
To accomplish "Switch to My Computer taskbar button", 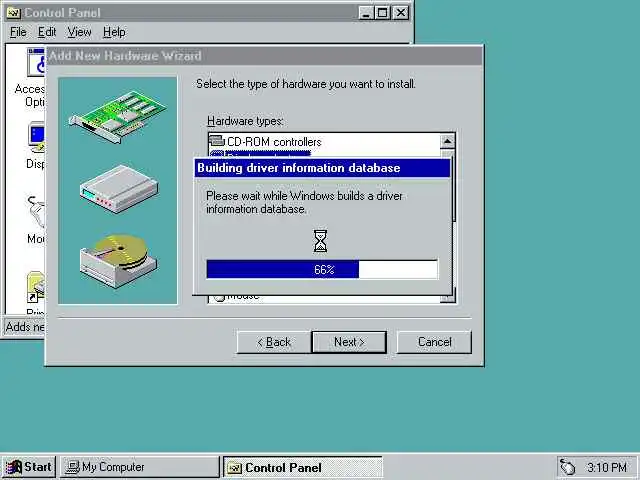I will click(140, 467).
